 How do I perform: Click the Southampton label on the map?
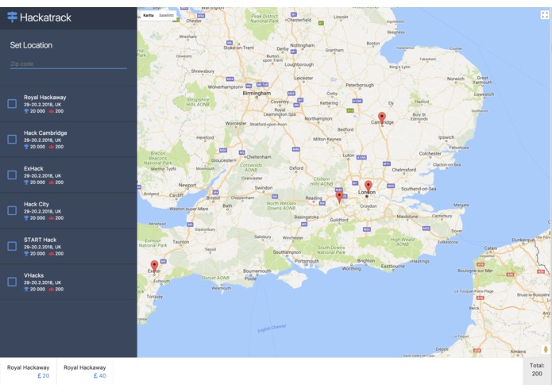pos(287,252)
